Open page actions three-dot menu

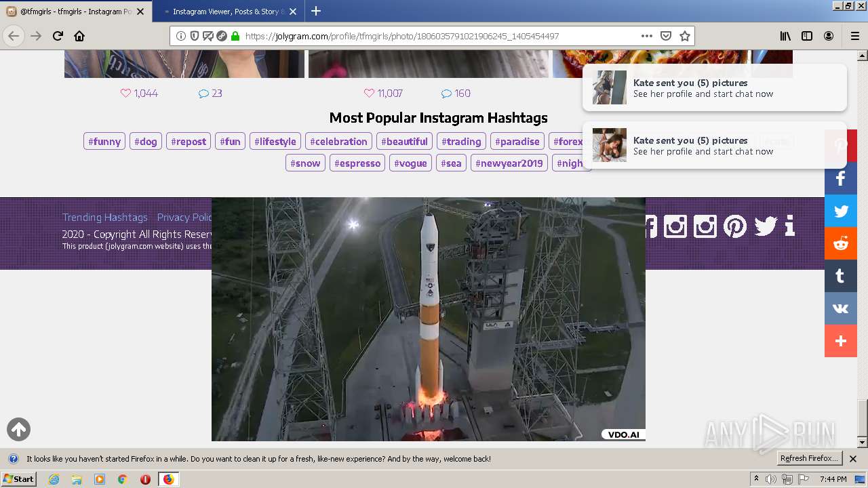click(647, 36)
